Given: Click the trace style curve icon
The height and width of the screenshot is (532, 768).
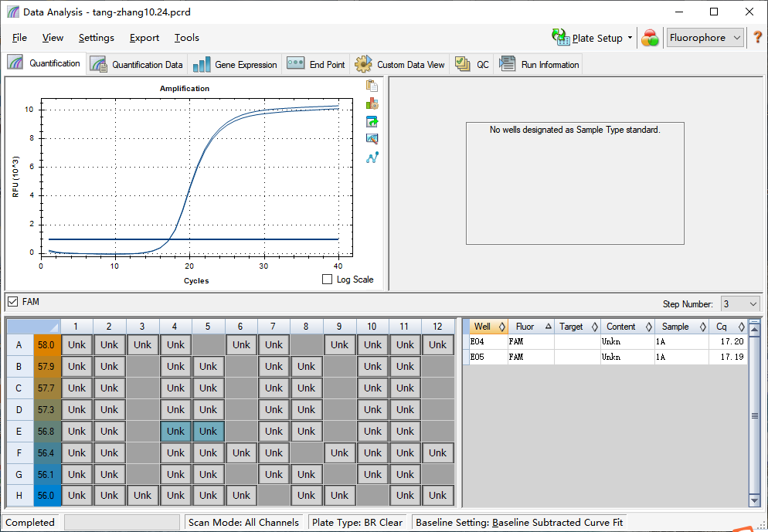Looking at the screenshot, I should [x=372, y=158].
